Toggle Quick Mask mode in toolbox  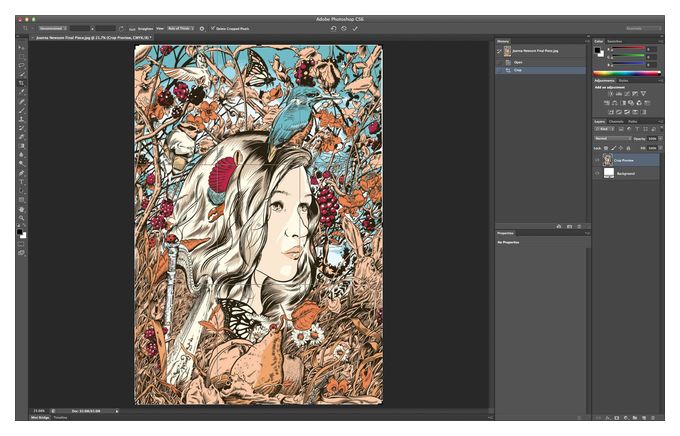[21, 244]
